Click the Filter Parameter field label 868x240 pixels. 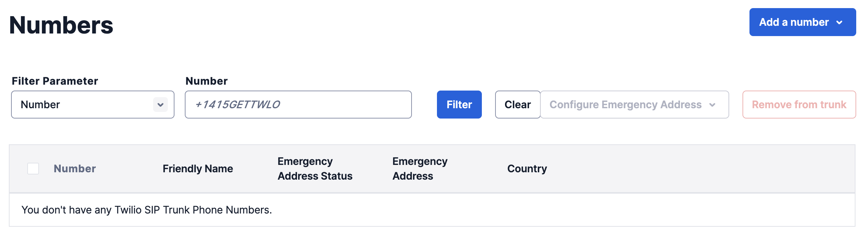tap(55, 81)
